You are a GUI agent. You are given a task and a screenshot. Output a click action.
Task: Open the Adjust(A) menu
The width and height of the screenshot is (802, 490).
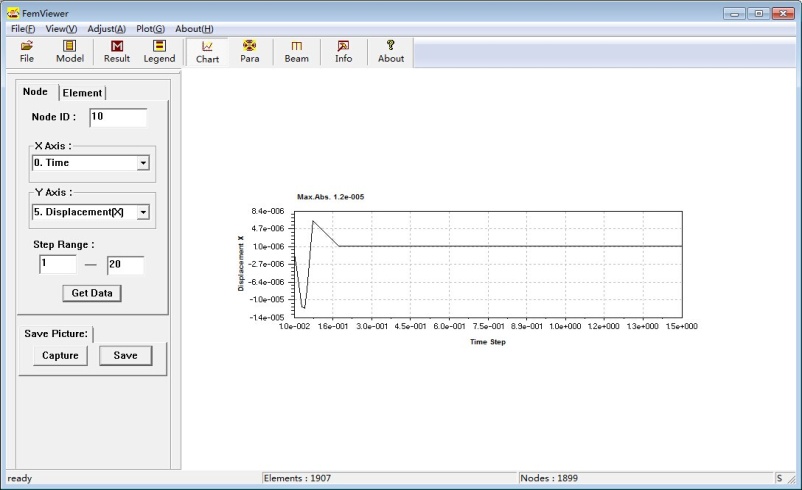pyautogui.click(x=106, y=29)
